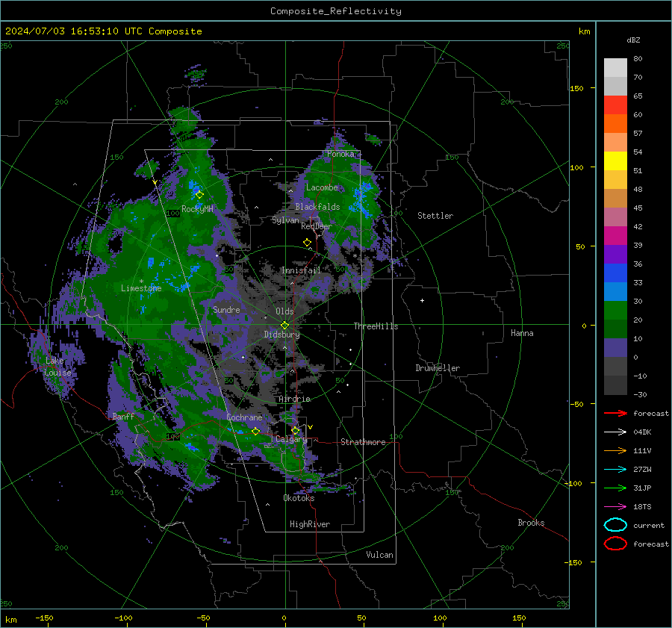Click the Didsbury city label
672x628 pixels.
282,335
